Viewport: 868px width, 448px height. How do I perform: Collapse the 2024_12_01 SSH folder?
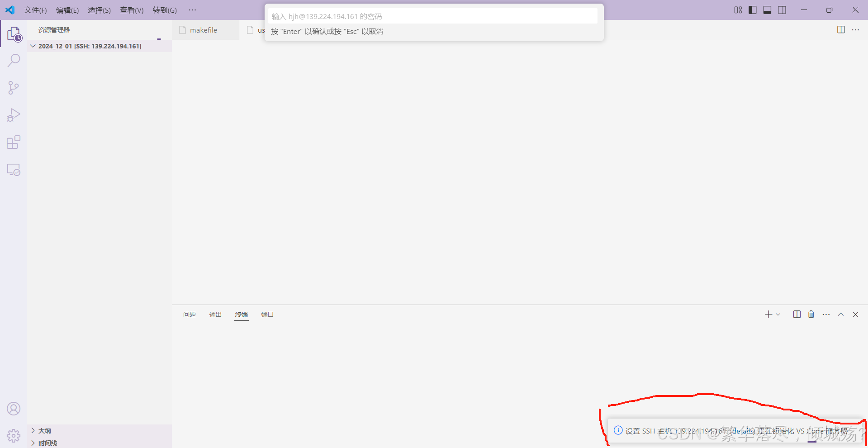[x=33, y=46]
